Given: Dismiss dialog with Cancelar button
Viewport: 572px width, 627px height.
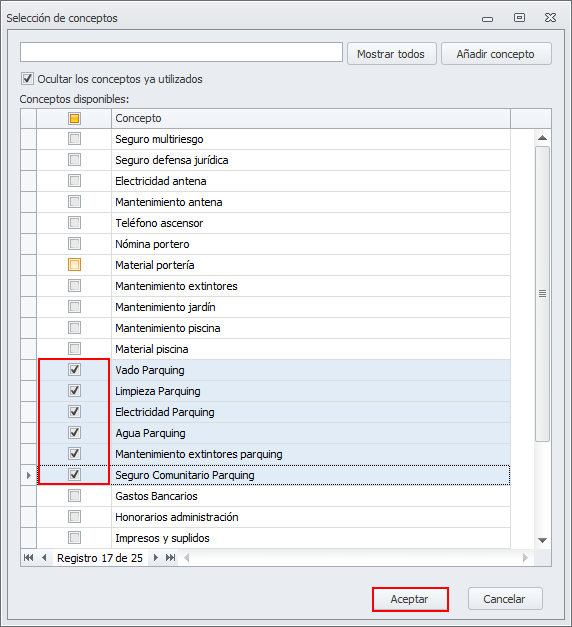Looking at the screenshot, I should click(x=505, y=599).
